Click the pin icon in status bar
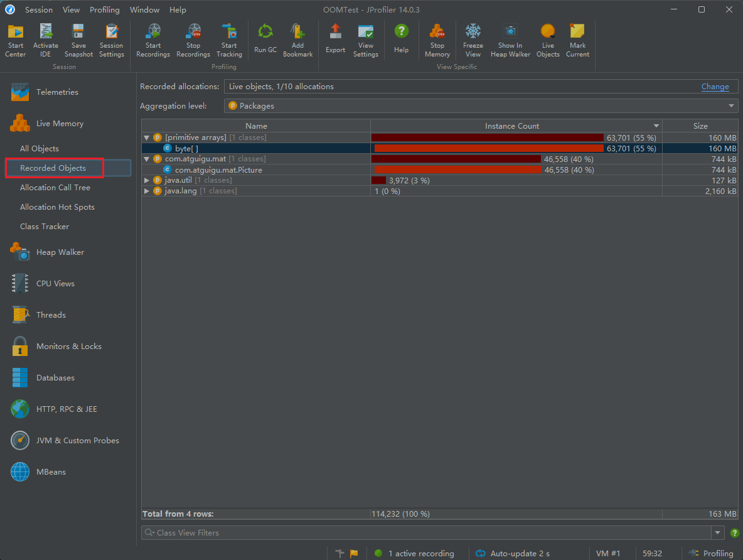743x560 pixels. [x=339, y=553]
